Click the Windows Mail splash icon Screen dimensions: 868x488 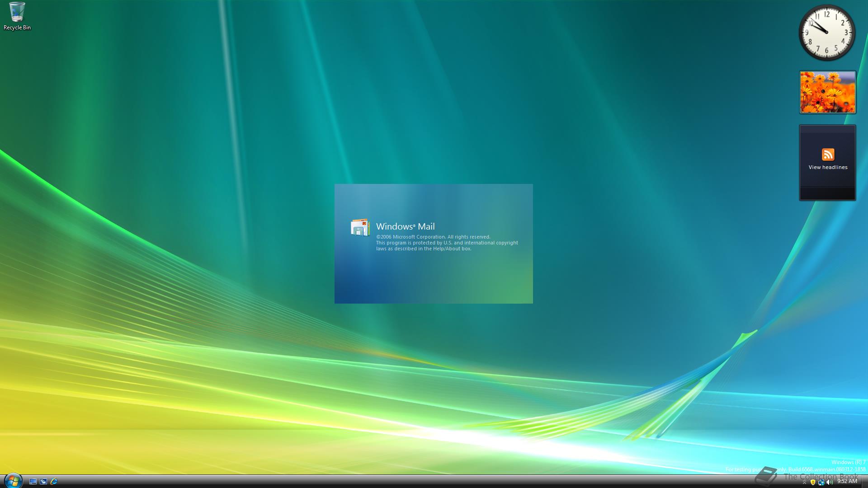(360, 228)
